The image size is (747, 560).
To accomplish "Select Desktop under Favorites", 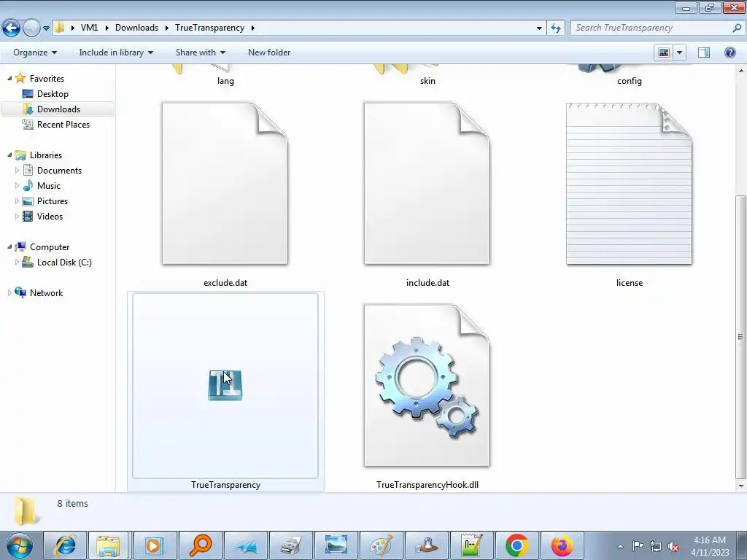I will tap(53, 94).
